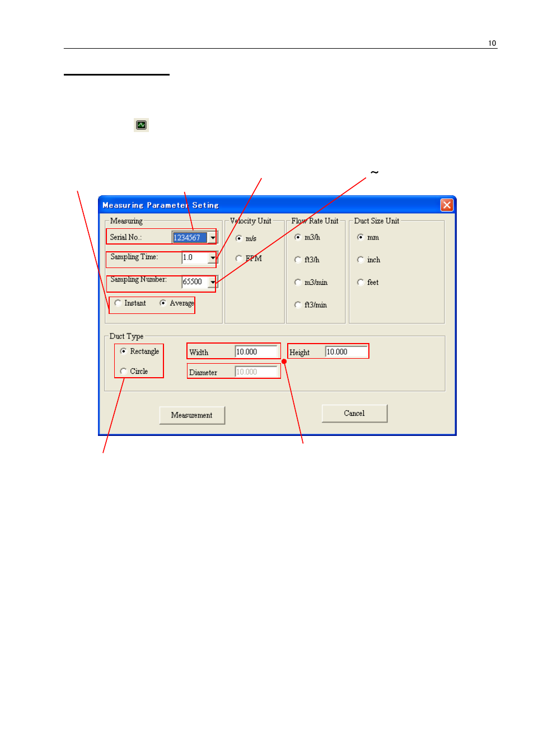
Task: Select Average measuring mode
Action: (162, 303)
